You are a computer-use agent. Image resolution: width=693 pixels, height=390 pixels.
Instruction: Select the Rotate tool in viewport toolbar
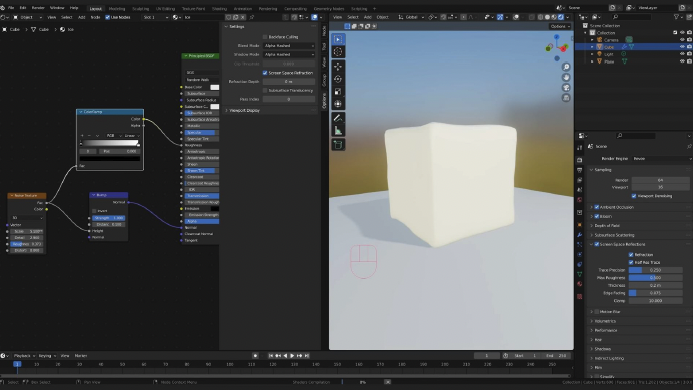point(338,79)
